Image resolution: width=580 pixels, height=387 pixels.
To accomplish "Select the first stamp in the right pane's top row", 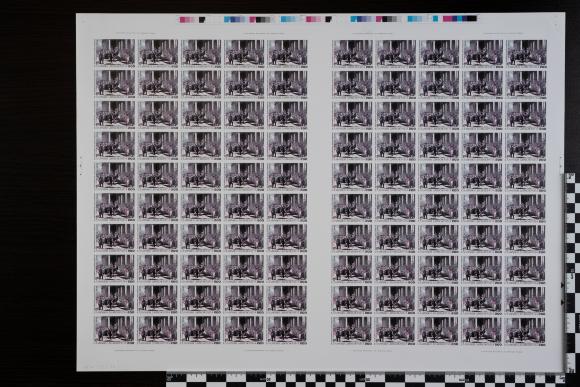I will tap(353, 53).
